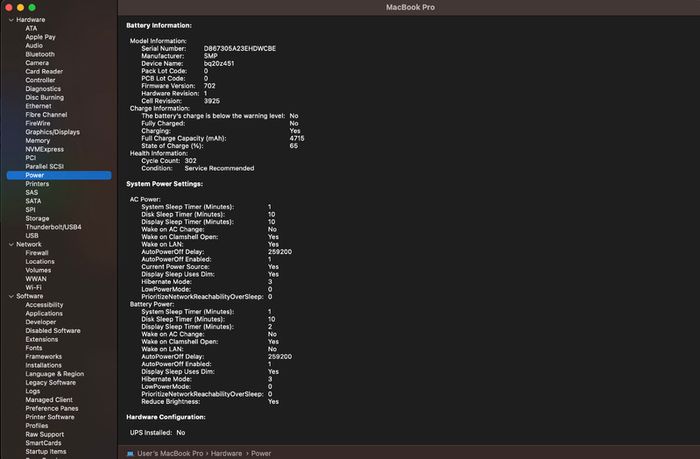Select SATA in the sidebar
This screenshot has width=700, height=459.
coord(33,201)
